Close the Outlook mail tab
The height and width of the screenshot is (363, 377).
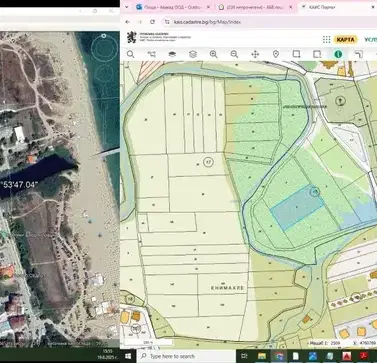click(x=208, y=7)
